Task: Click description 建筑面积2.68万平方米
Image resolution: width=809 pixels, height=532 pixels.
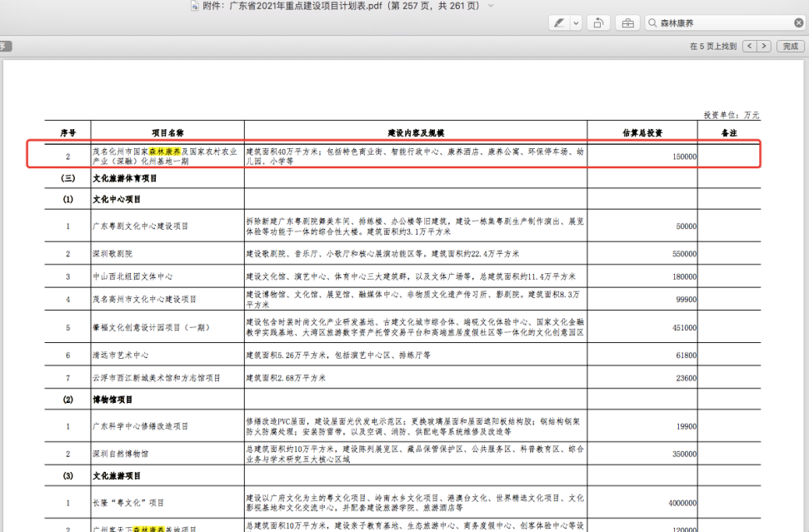Action: tap(286, 378)
